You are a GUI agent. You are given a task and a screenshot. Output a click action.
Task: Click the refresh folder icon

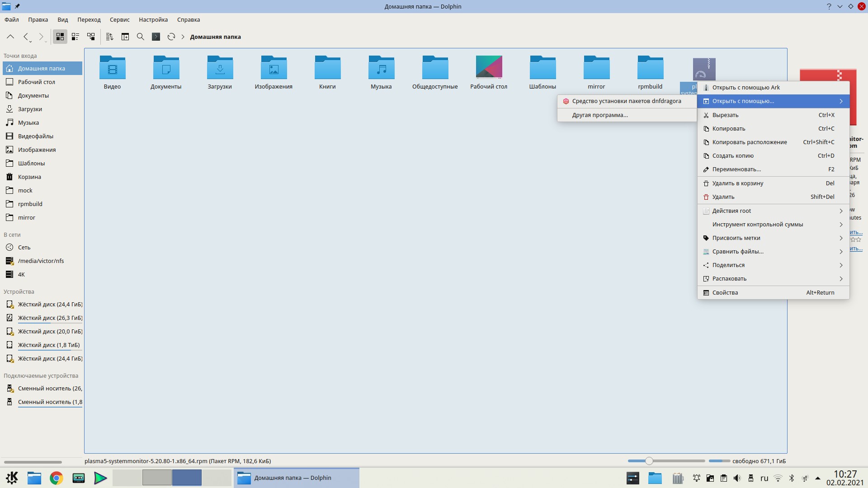[x=171, y=37]
